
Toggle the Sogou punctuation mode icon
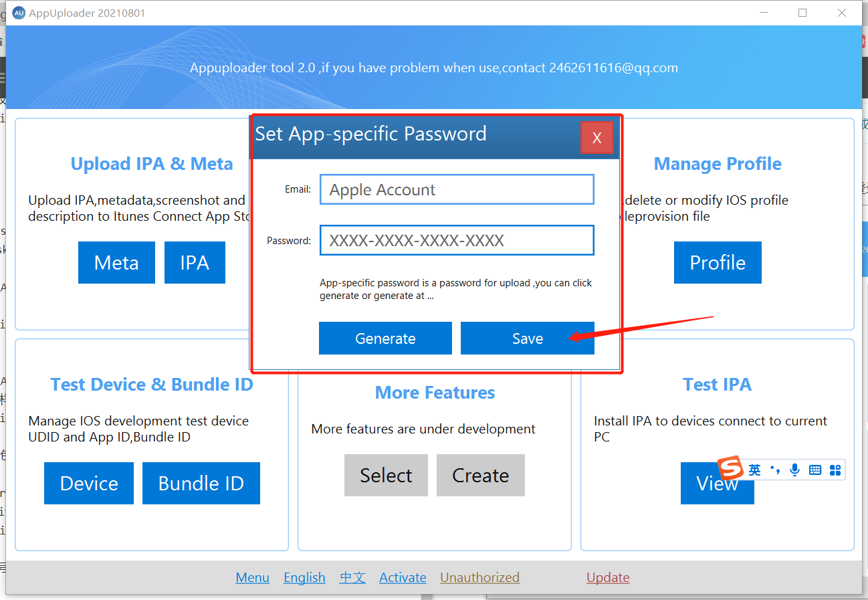point(775,470)
